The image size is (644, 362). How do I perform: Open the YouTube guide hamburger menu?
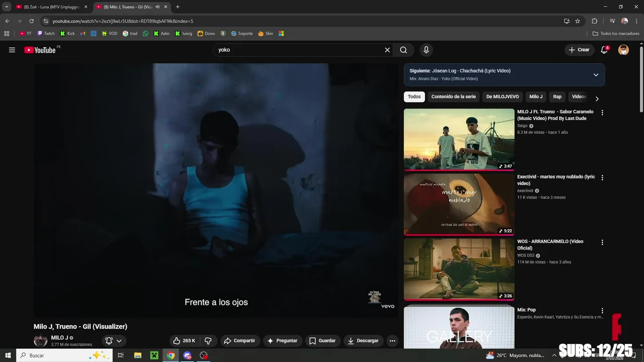(12, 50)
